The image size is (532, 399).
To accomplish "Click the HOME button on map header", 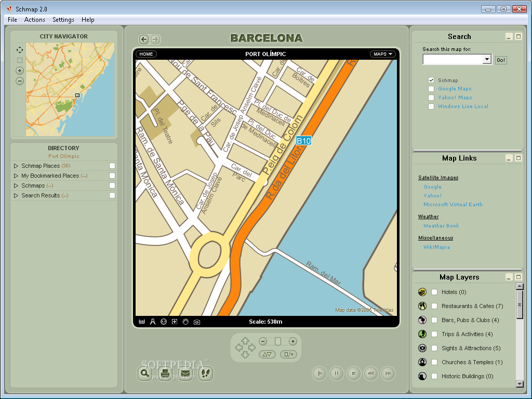I will (146, 54).
